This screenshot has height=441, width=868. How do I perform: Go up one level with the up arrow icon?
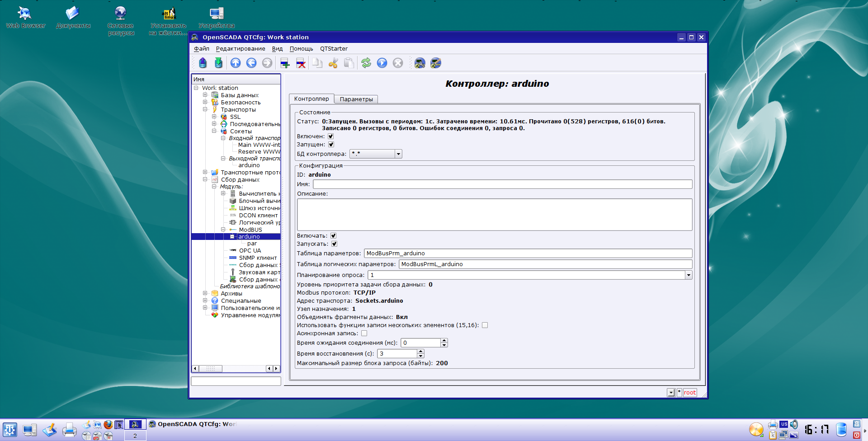pos(236,63)
